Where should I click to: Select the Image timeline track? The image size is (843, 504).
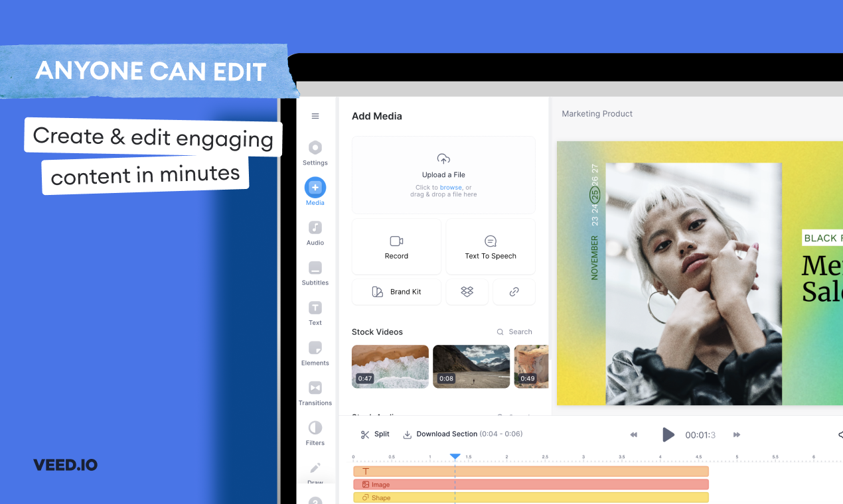tap(531, 485)
